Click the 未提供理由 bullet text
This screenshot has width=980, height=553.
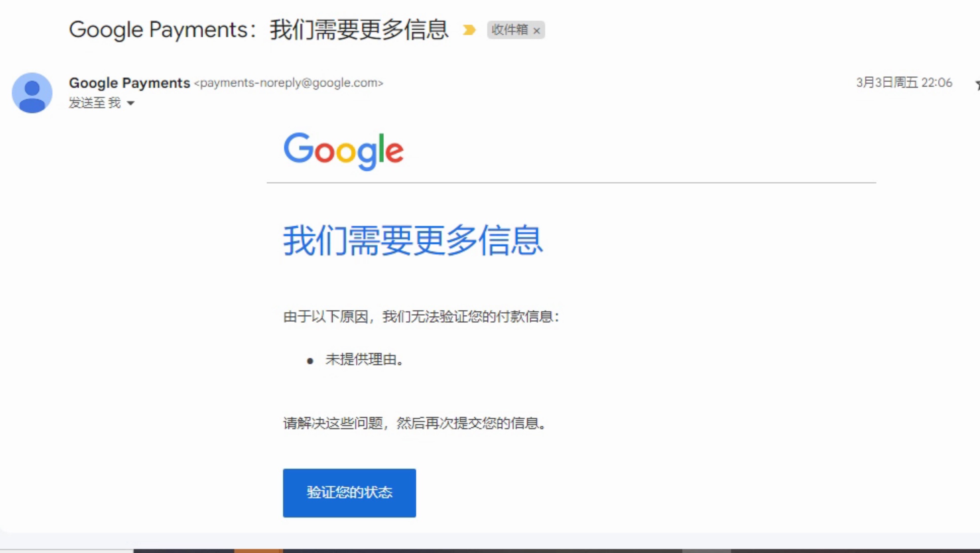coord(365,359)
